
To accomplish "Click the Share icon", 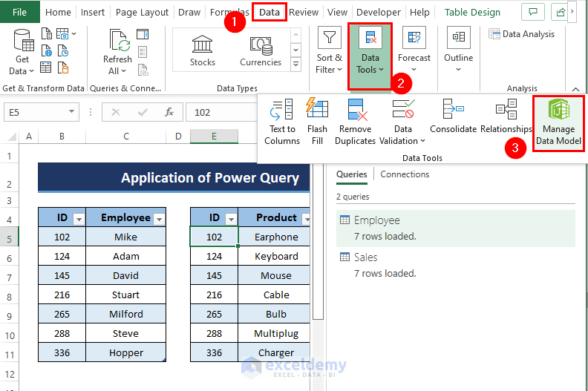I will coord(561,12).
